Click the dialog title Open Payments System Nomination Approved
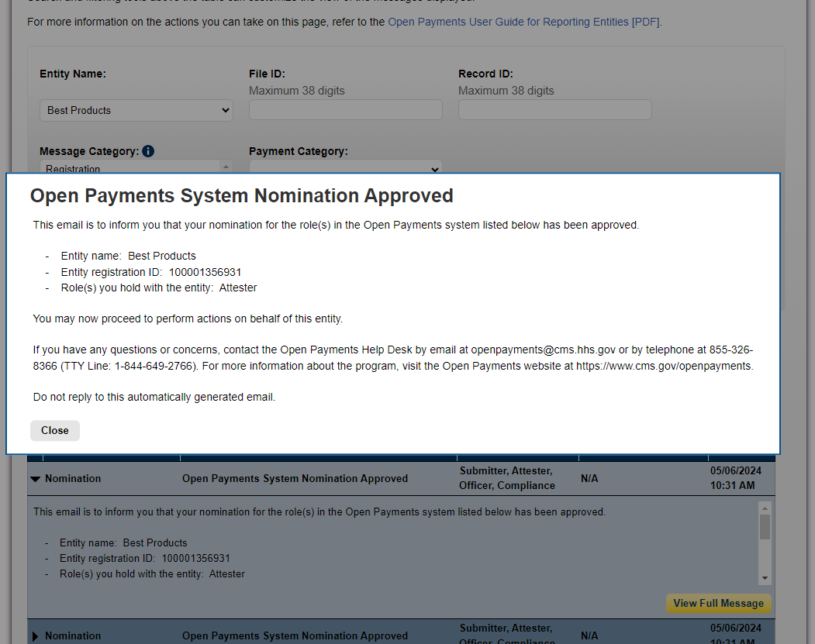 point(242,196)
